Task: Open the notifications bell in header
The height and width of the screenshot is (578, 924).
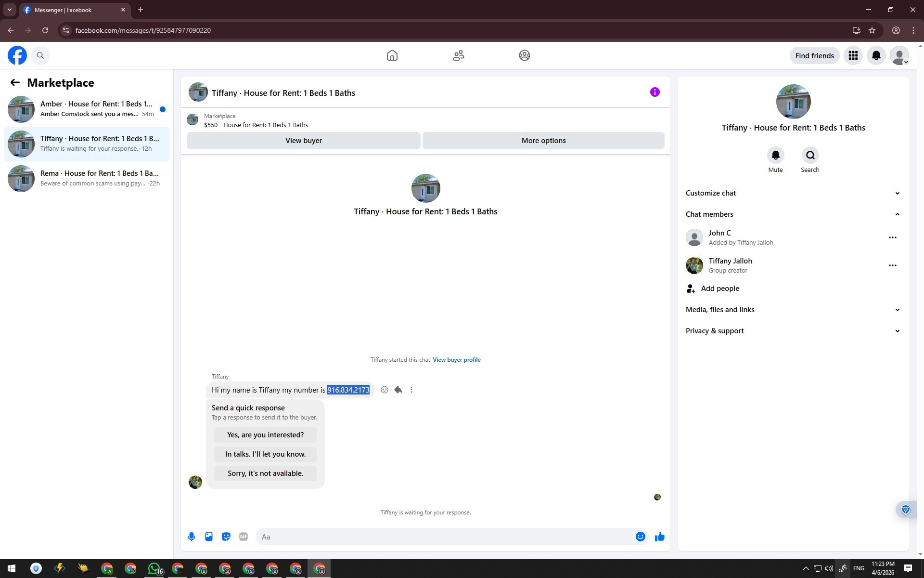Action: pos(876,55)
